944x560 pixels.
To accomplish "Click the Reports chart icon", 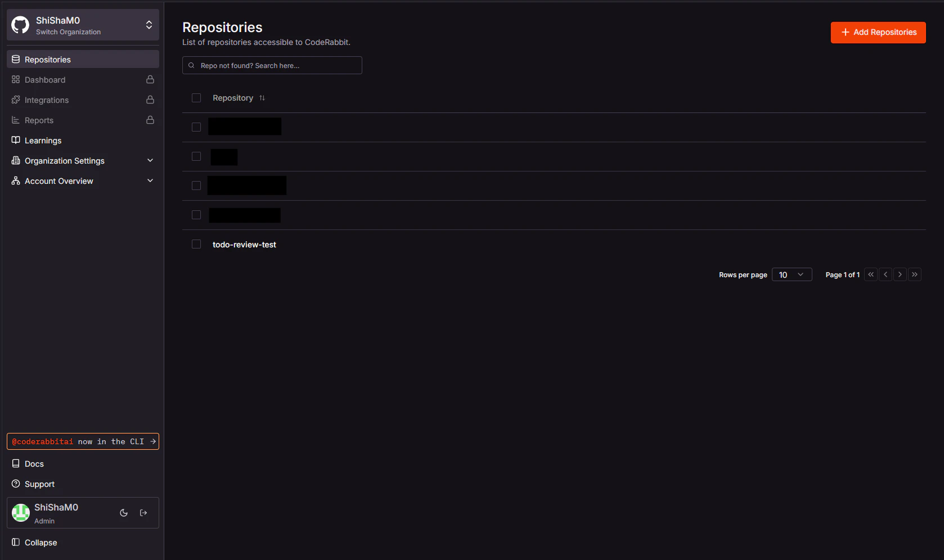I will tap(16, 120).
